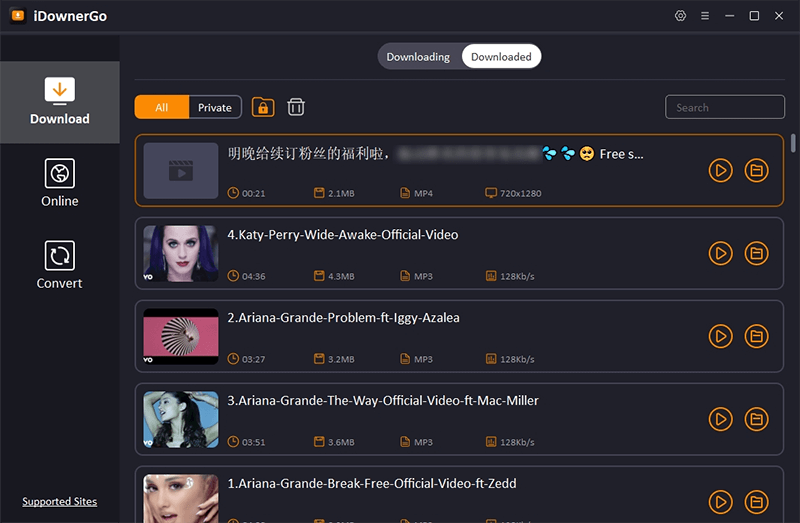Play the Katy Perry Wide Awake download
800x523 pixels.
coord(720,253)
